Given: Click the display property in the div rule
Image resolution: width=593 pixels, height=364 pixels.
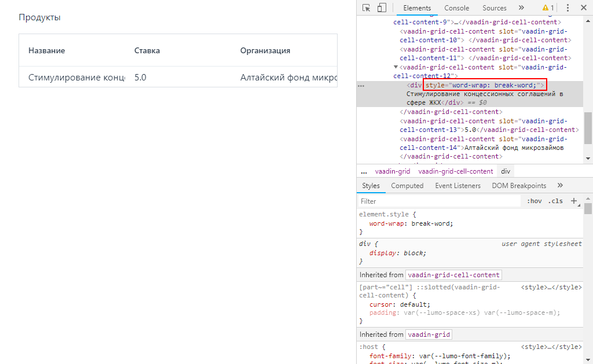Looking at the screenshot, I should [382, 253].
